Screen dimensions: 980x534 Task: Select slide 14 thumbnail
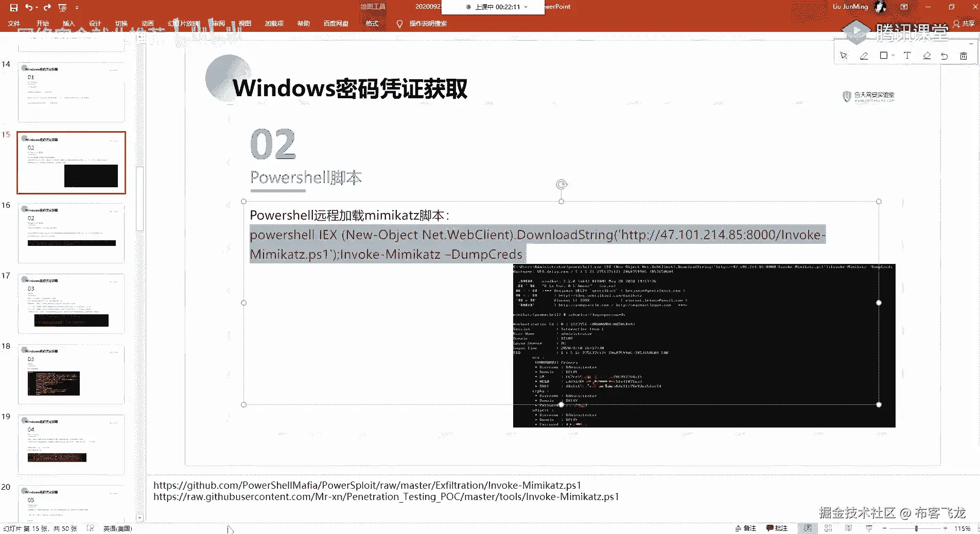71,92
